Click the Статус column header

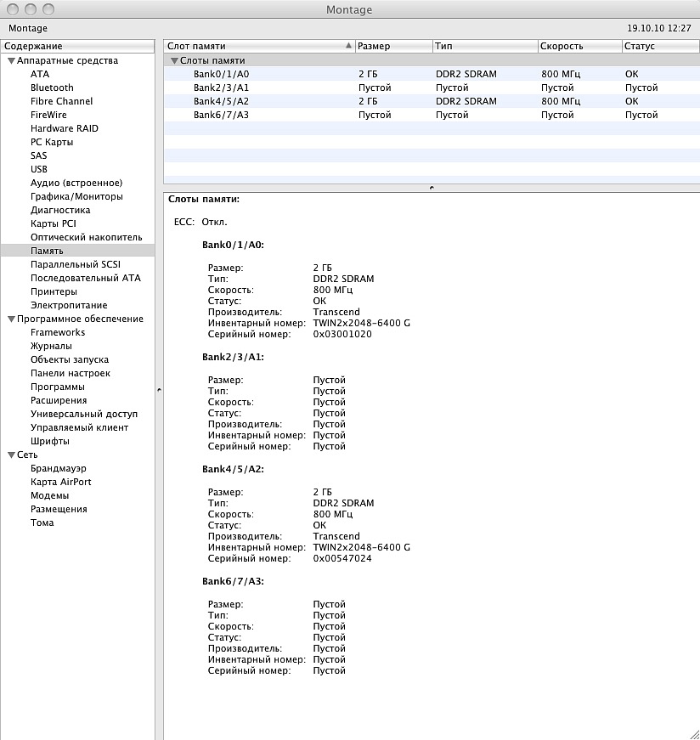tap(660, 46)
